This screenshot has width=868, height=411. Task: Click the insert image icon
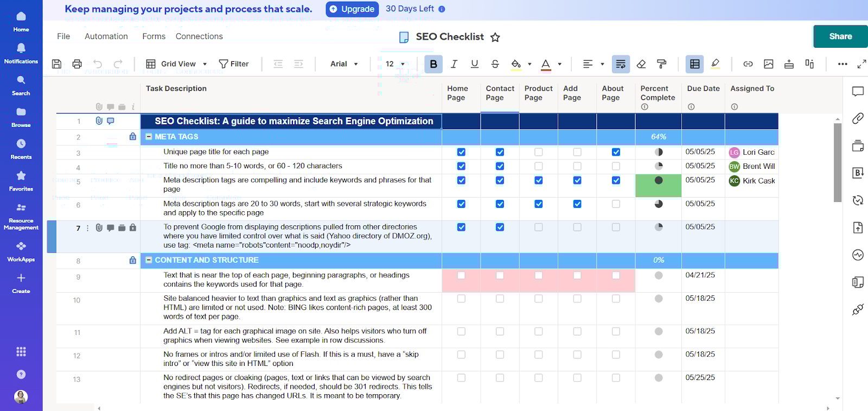pos(768,64)
